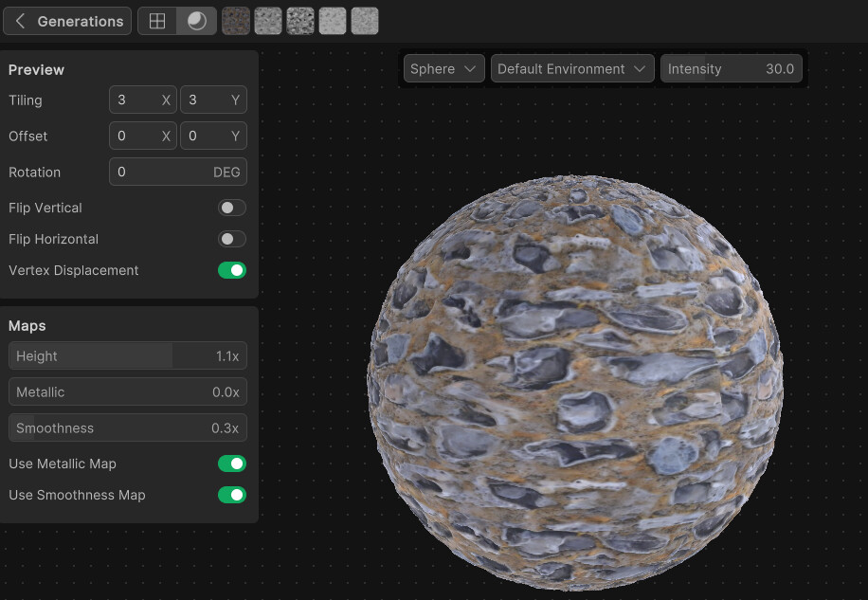868x600 pixels.
Task: Select the second texture map thumbnail
Action: [x=267, y=20]
